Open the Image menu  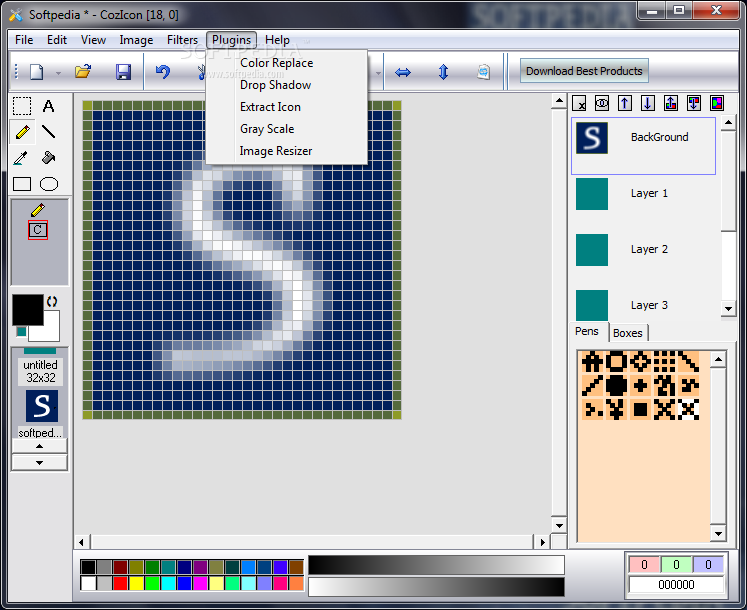136,40
